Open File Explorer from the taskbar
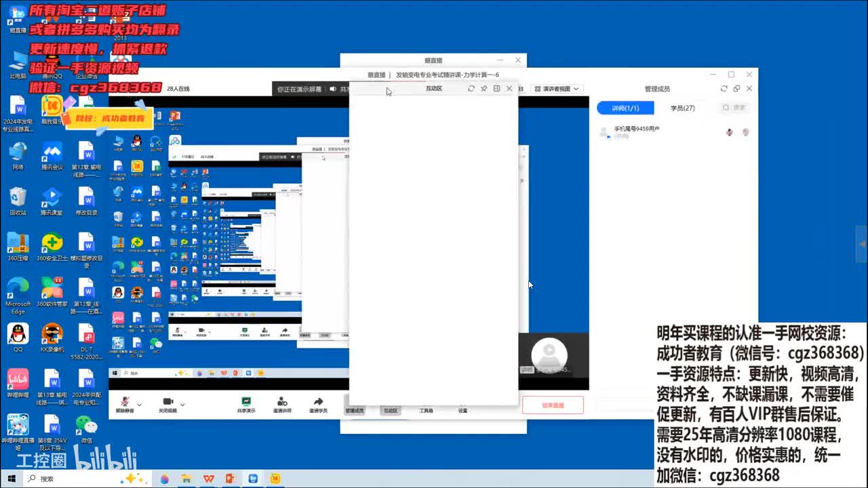The height and width of the screenshot is (488, 868). (x=186, y=479)
